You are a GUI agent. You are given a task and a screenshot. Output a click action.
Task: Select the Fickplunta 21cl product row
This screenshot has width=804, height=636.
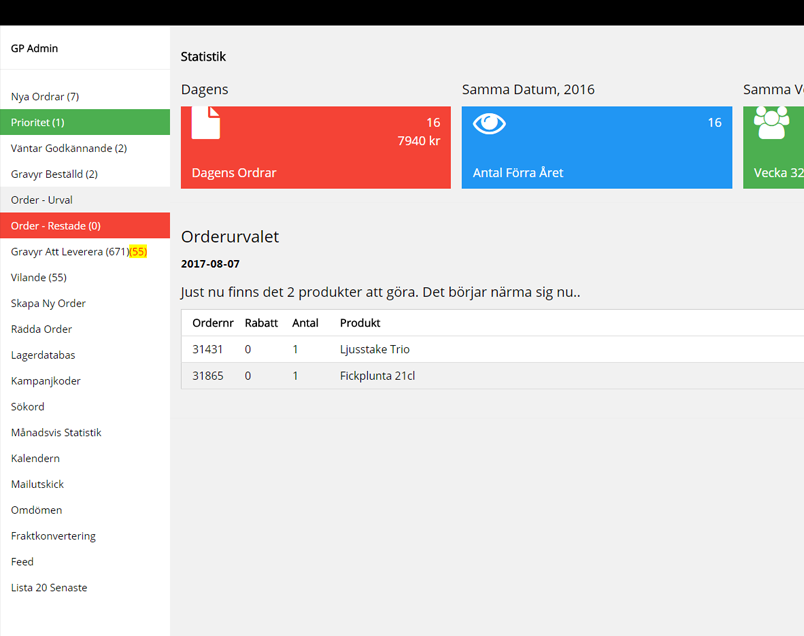[x=377, y=376]
